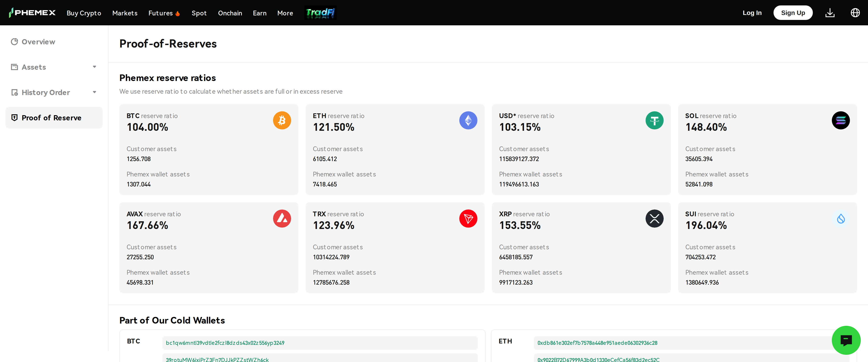Click the USD* reserve ratio 103.15% value
Viewport: 868px width, 362px height.
click(x=520, y=127)
